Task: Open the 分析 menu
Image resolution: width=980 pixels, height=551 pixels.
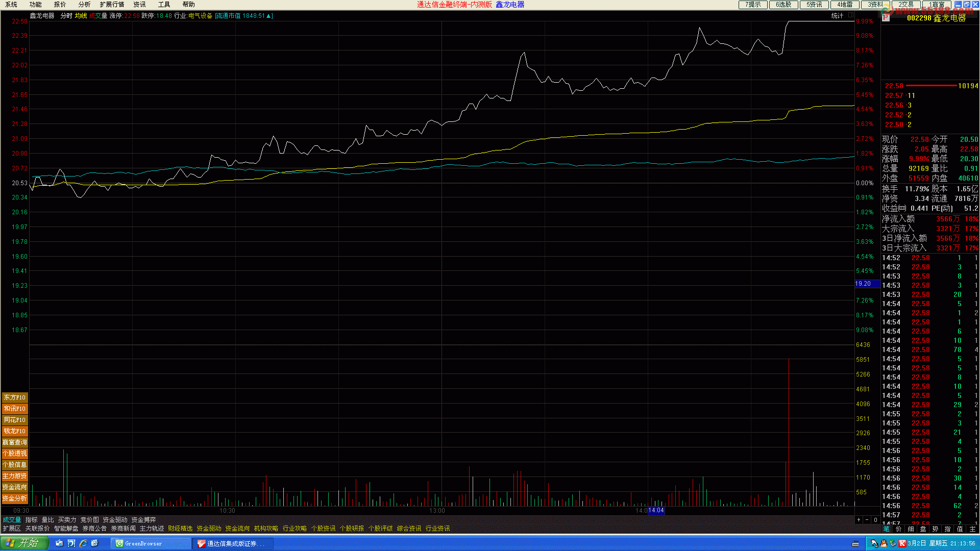Action: pos(85,5)
